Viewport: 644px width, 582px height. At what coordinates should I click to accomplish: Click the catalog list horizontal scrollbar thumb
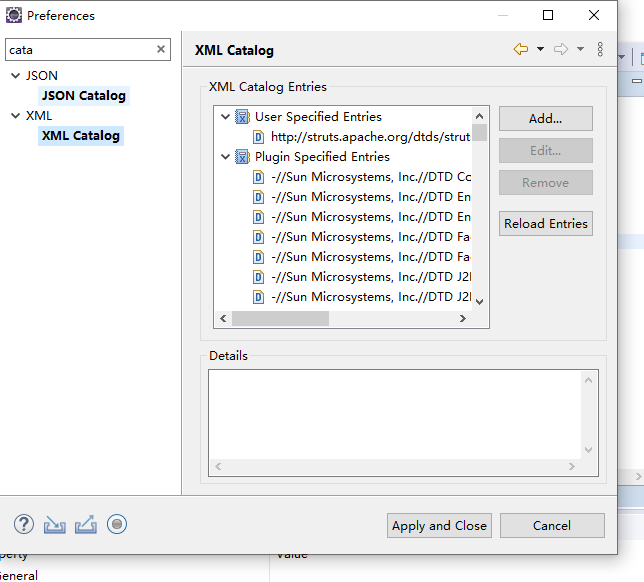pos(281,318)
